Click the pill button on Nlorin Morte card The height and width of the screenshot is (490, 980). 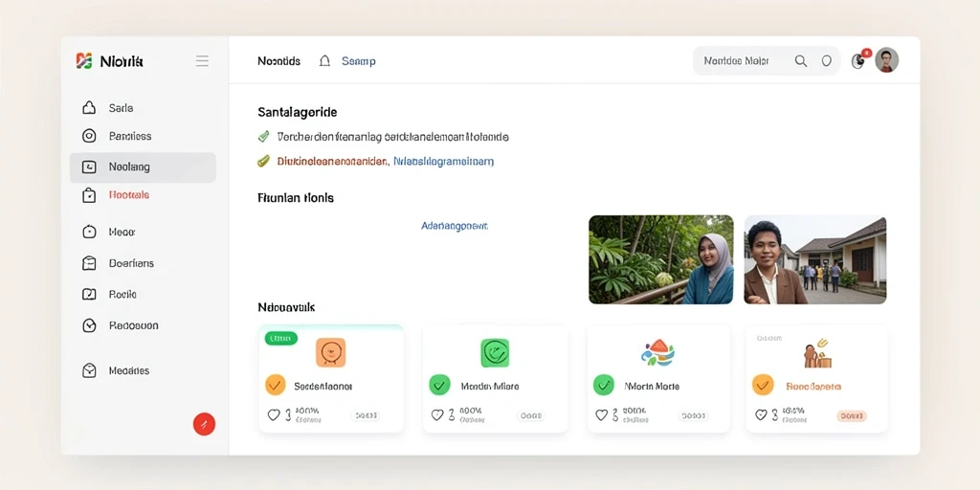tap(694, 415)
